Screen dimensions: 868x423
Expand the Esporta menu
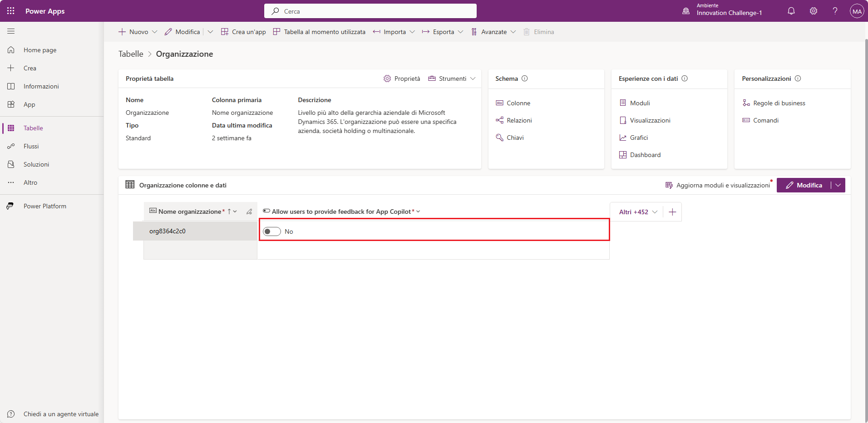(x=460, y=32)
